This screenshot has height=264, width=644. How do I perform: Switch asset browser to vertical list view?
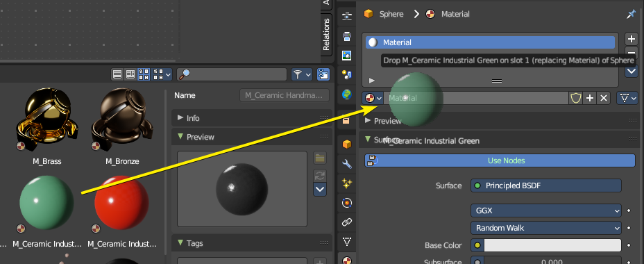pos(117,74)
